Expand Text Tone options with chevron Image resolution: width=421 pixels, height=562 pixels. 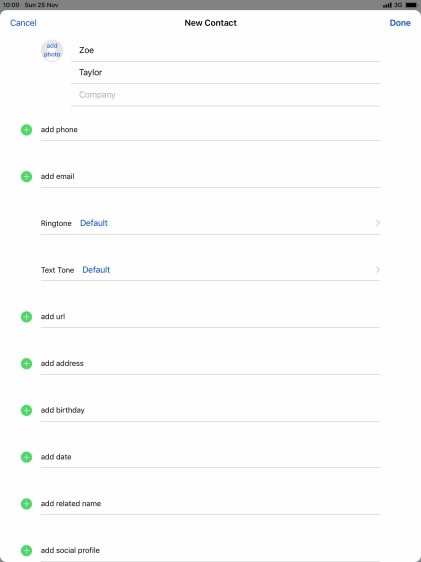tap(378, 270)
